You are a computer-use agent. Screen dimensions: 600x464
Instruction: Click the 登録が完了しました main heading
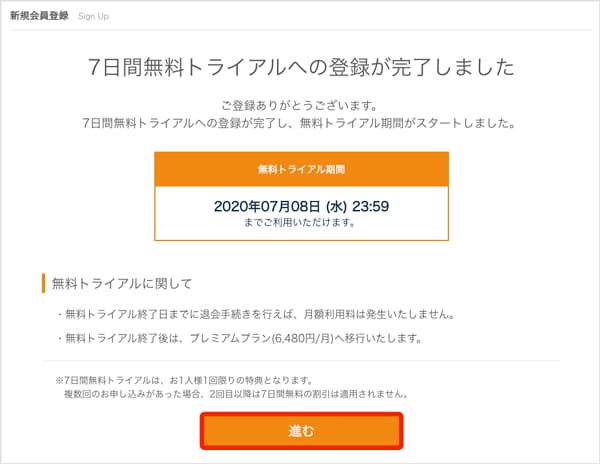click(300, 68)
